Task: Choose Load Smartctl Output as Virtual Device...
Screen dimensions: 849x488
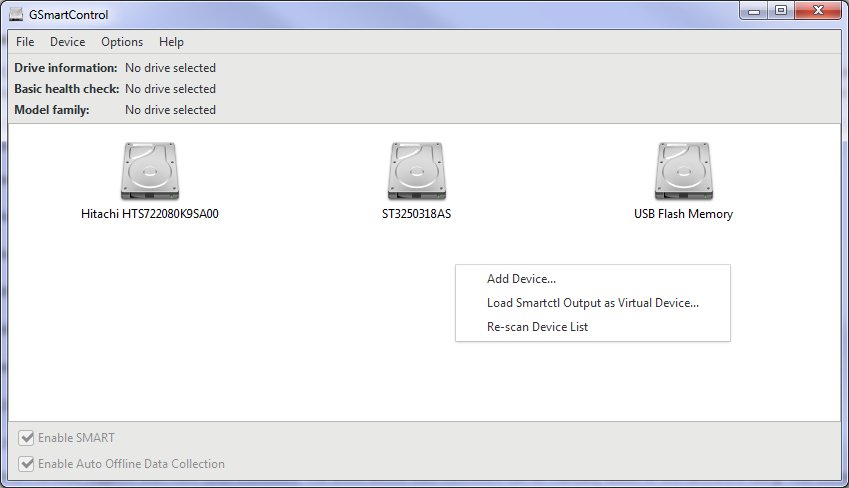Action: (593, 303)
